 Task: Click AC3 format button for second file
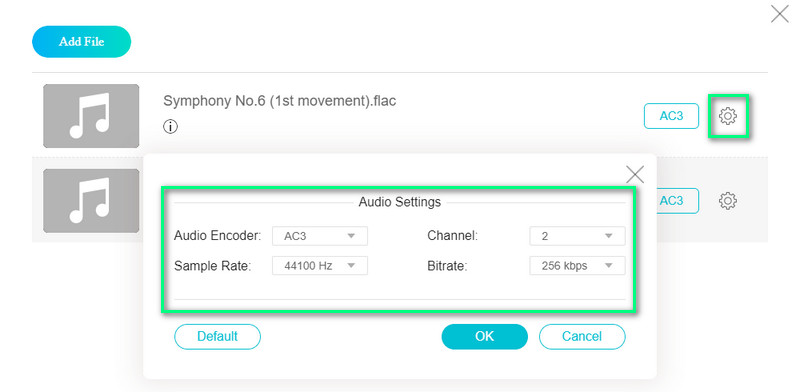(x=671, y=201)
